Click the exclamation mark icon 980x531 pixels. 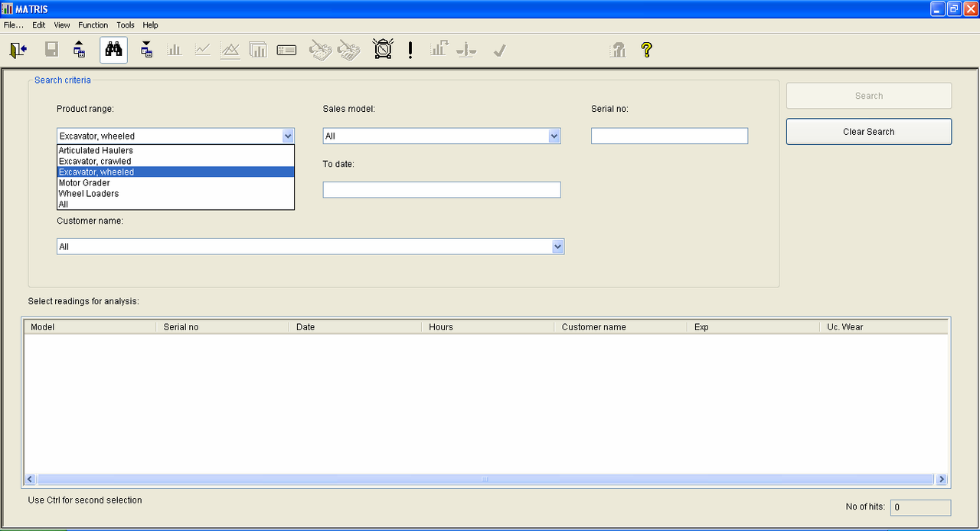(x=410, y=50)
